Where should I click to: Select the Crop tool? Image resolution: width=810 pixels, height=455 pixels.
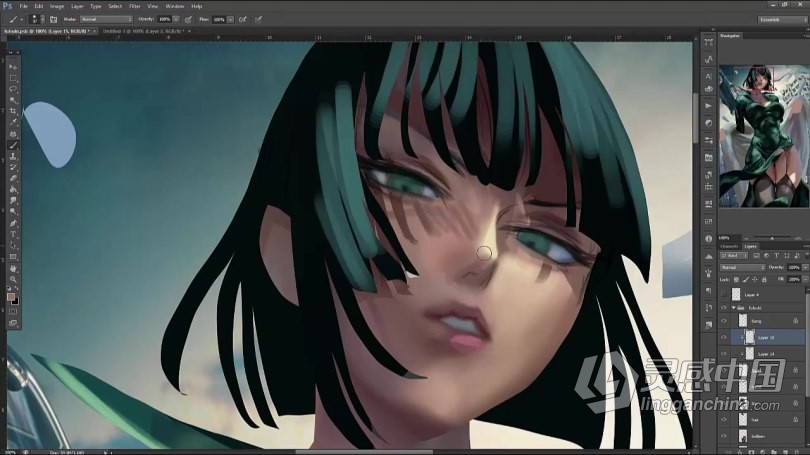pyautogui.click(x=13, y=111)
